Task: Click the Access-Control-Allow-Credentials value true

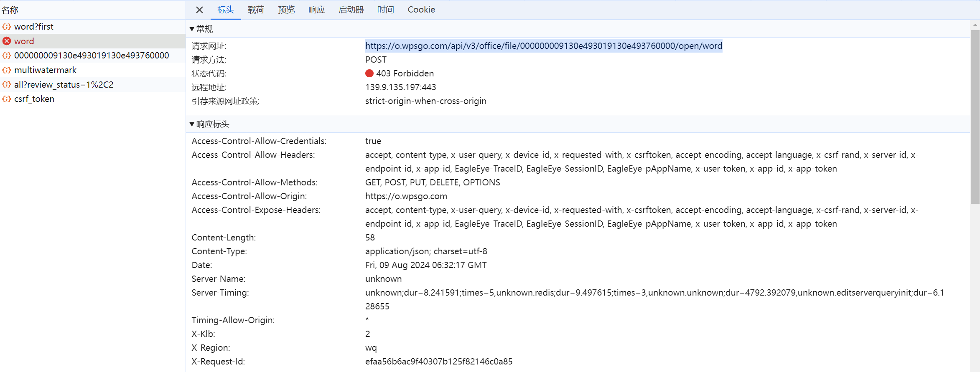Action: pyautogui.click(x=373, y=141)
